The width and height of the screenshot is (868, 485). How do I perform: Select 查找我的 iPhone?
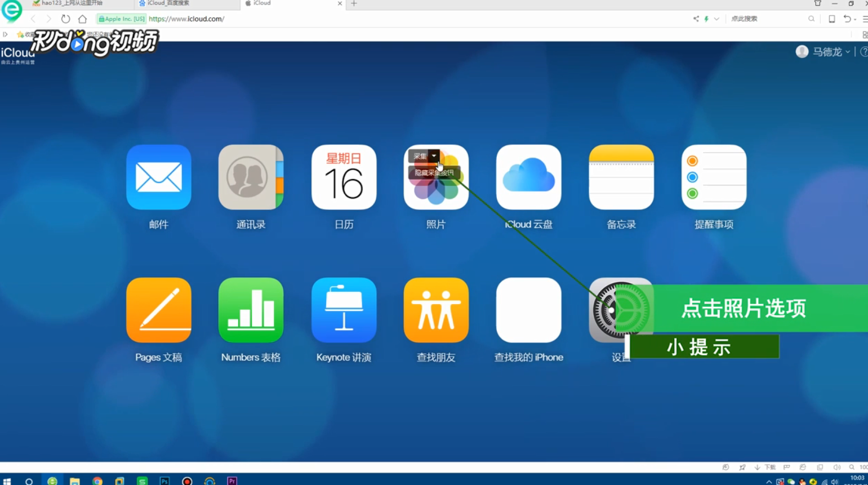pos(528,309)
